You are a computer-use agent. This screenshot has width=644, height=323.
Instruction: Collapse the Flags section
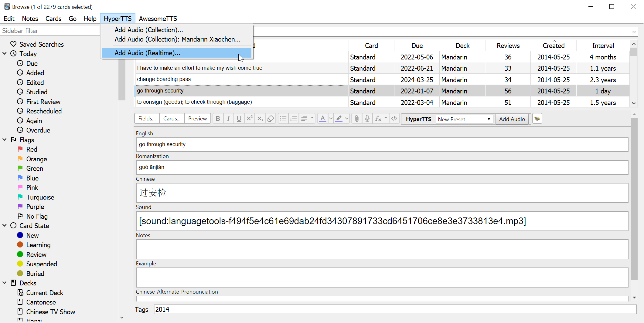pyautogui.click(x=5, y=140)
